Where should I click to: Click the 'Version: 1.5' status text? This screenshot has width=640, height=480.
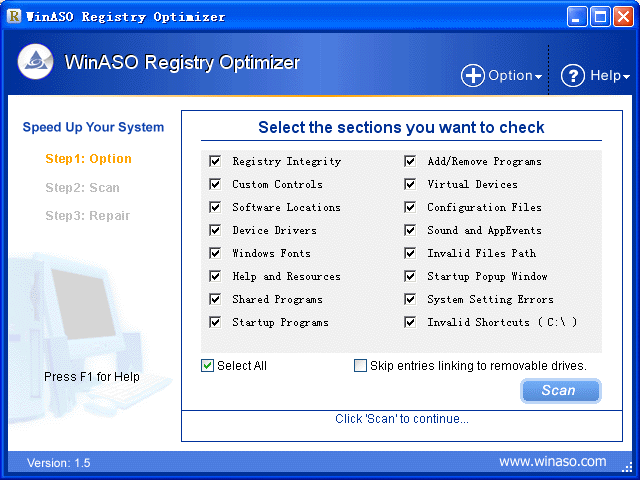point(58,463)
